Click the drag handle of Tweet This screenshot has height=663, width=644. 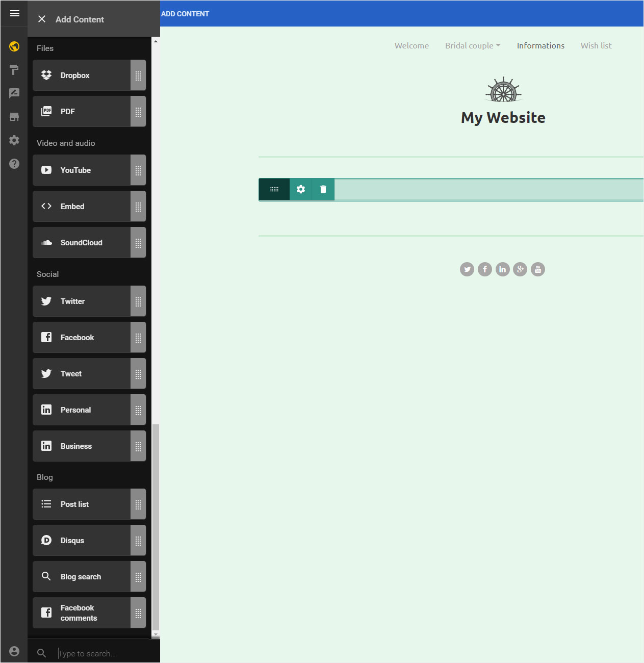point(138,374)
